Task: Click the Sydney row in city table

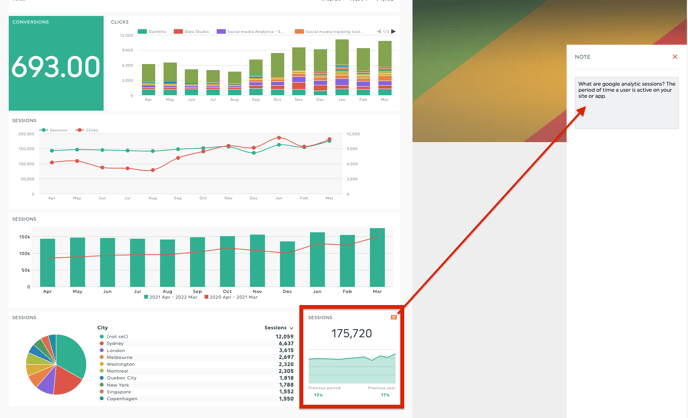Action: 195,343
